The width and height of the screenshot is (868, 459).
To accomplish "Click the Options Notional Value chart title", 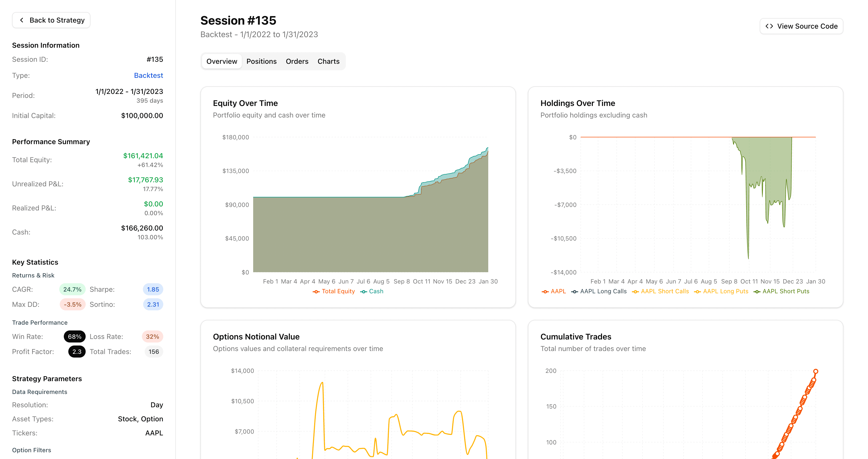I will (256, 337).
